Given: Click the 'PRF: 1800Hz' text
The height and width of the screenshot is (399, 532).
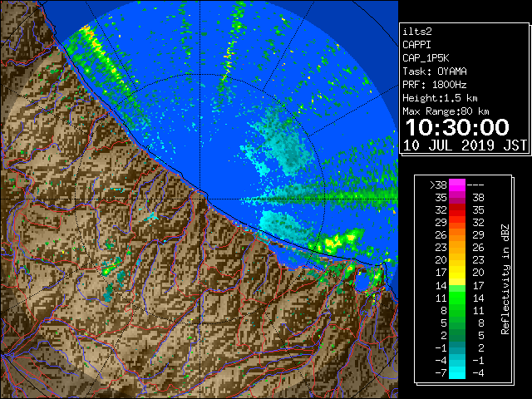Looking at the screenshot, I should coord(435,85).
